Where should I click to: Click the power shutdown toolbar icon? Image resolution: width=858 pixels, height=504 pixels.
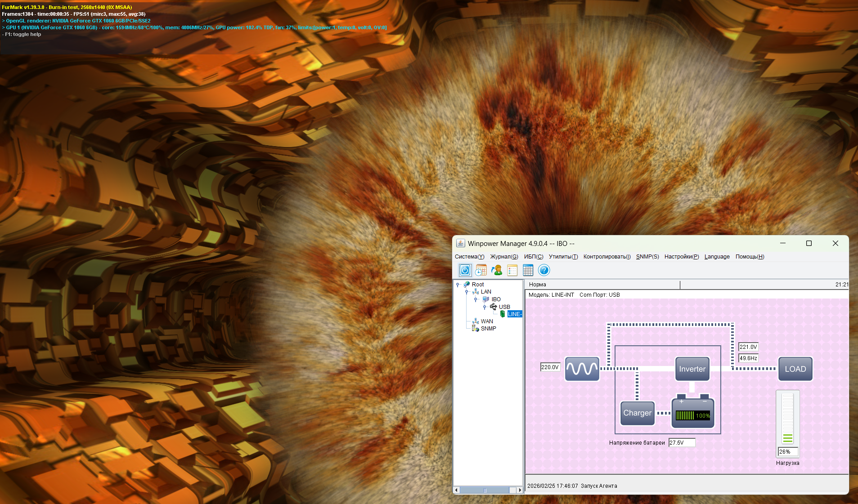[465, 270]
